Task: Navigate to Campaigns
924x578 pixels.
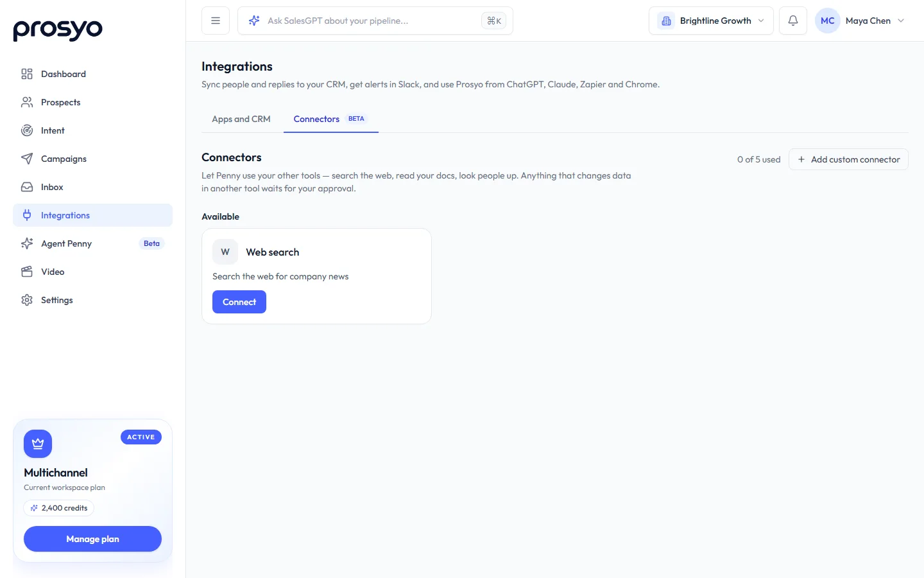Action: click(92, 159)
